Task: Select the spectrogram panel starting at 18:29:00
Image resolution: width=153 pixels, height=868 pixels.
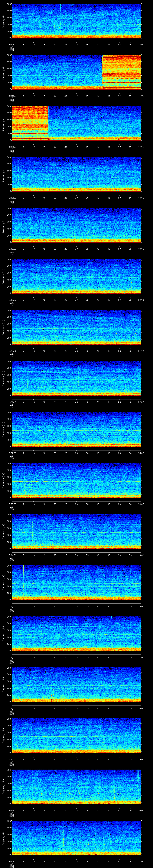Action: pyautogui.click(x=76, y=786)
